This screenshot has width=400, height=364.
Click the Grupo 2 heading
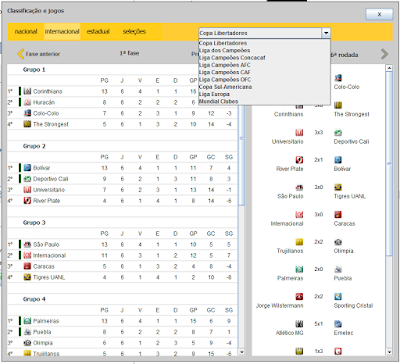(x=34, y=146)
